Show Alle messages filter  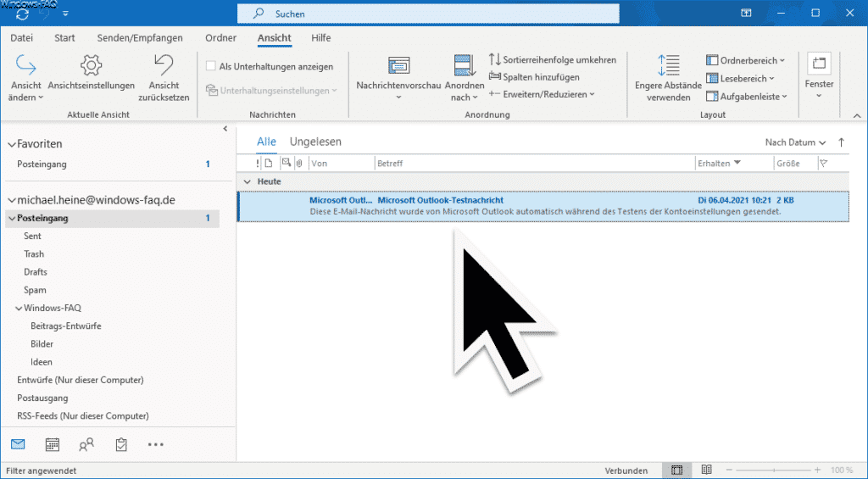point(266,142)
